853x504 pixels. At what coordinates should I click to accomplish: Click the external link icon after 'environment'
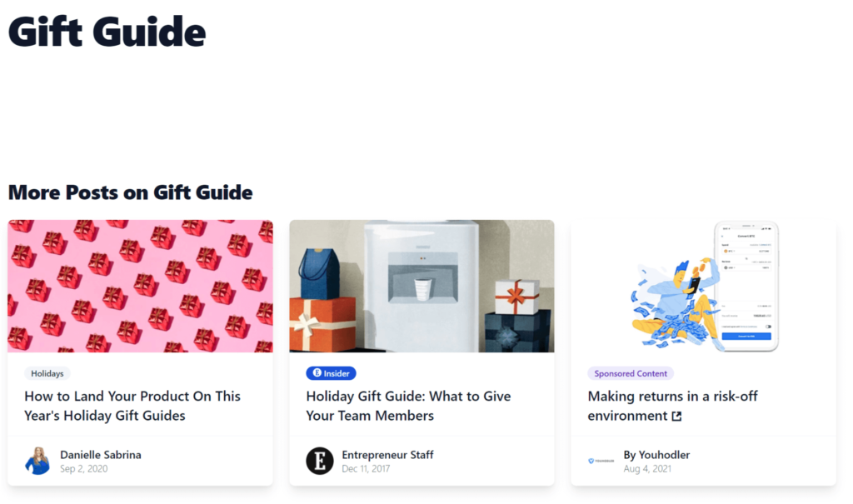(676, 417)
